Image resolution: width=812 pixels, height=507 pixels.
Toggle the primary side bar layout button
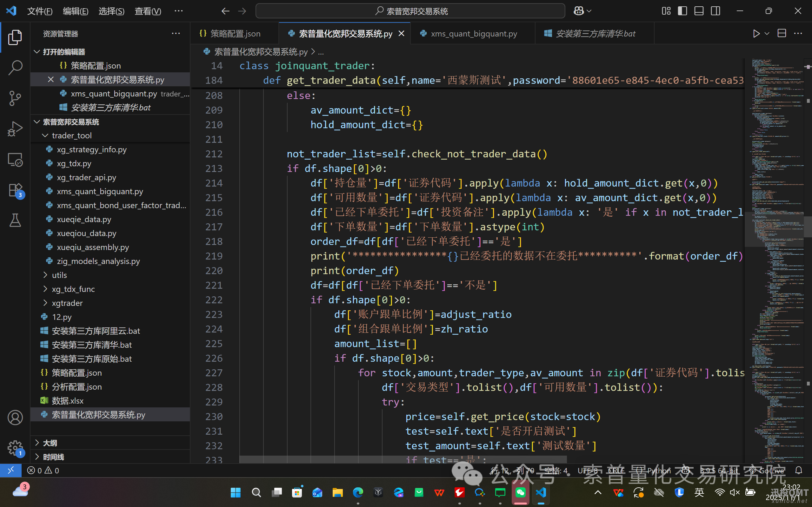click(682, 11)
